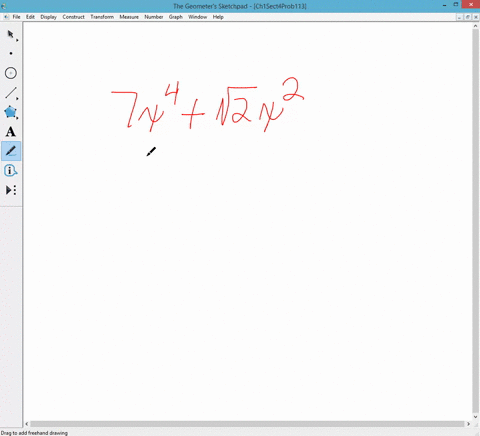Click the Sketchpad app icon in title bar
The width and height of the screenshot is (480, 436).
pos(4,6)
